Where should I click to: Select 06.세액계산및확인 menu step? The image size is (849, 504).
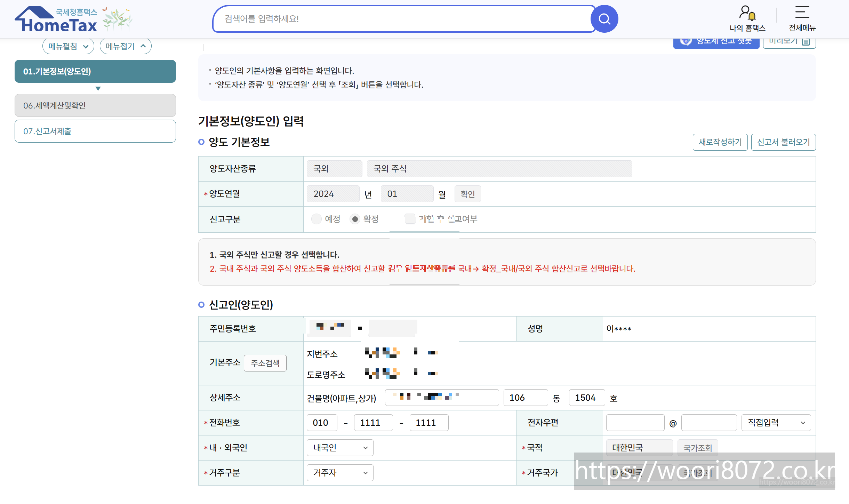pyautogui.click(x=95, y=105)
